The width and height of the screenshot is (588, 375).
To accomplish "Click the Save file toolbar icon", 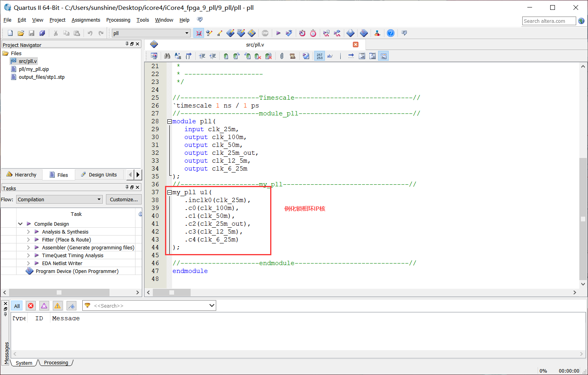I will (32, 33).
